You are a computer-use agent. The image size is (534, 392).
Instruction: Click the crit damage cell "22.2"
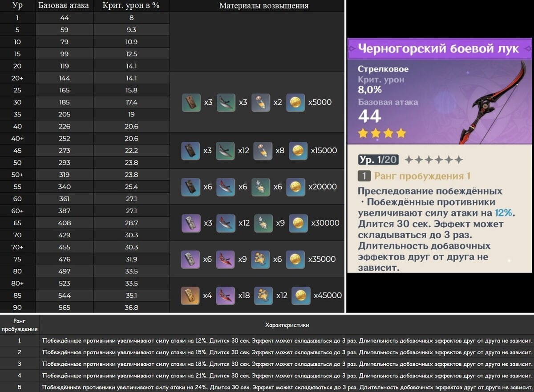132,151
